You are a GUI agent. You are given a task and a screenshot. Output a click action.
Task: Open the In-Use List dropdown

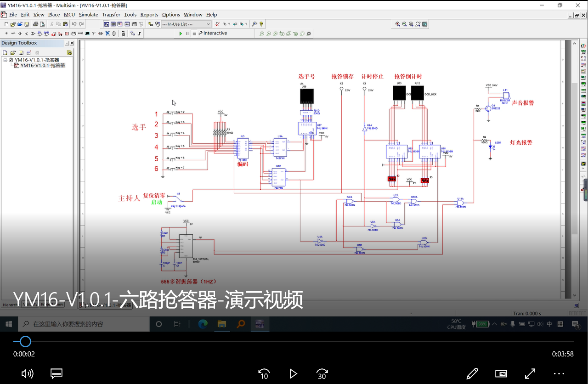pos(208,24)
